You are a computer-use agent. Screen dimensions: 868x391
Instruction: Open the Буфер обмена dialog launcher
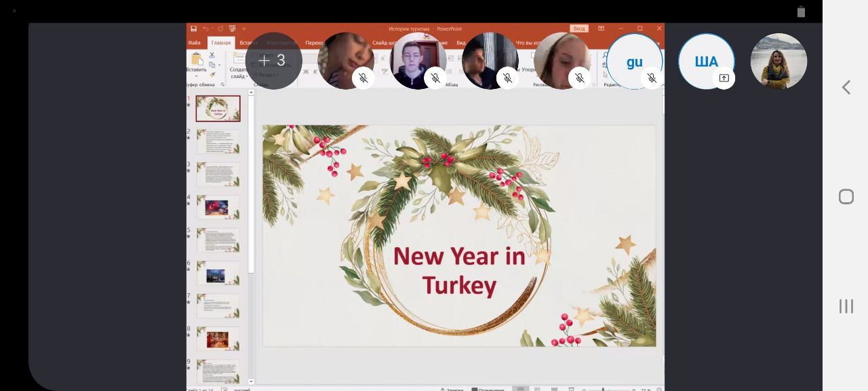(223, 85)
